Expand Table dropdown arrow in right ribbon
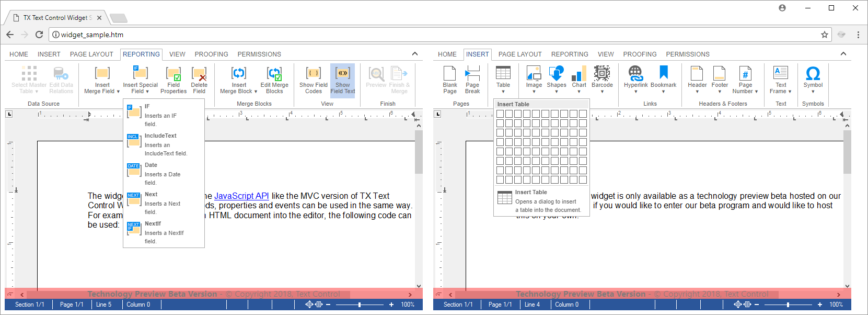This screenshot has height=315, width=868. point(503,92)
